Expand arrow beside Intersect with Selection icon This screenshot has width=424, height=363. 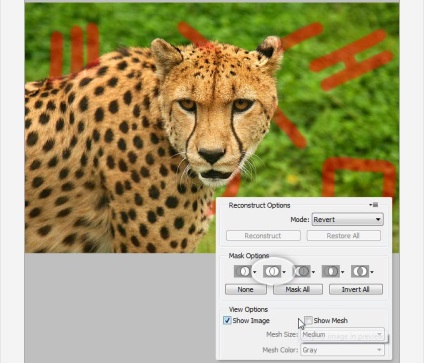coord(342,272)
